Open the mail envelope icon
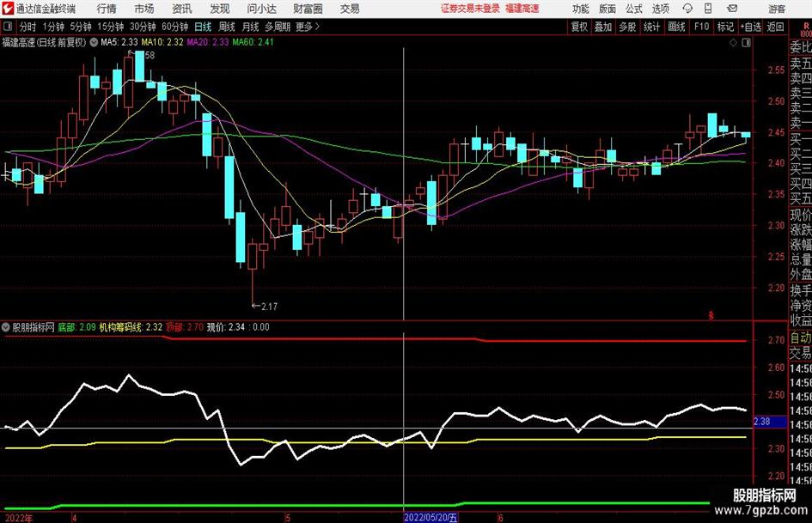 732,9
